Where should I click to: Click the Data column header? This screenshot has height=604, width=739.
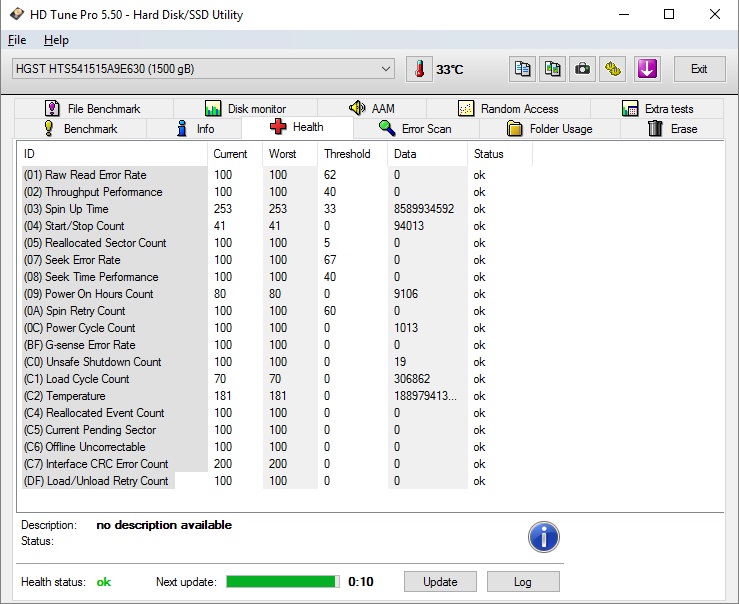[x=427, y=154]
